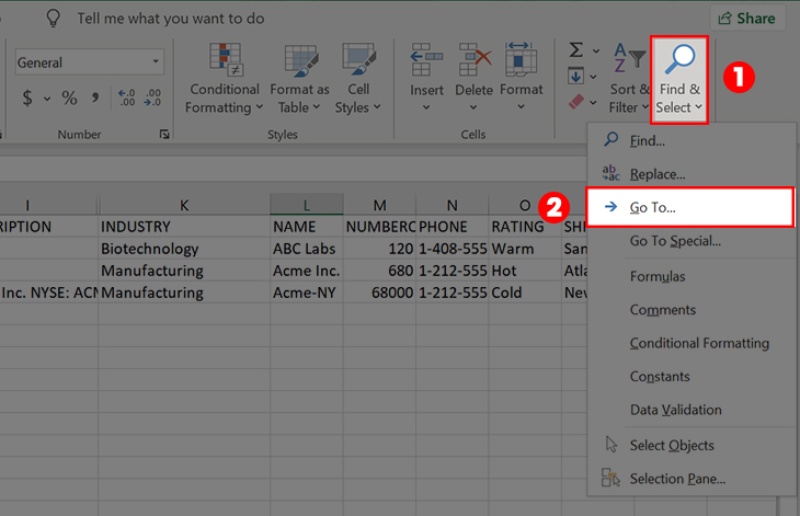Open the AutoSum dropdown arrow
Image resolution: width=800 pixels, height=516 pixels.
click(596, 50)
